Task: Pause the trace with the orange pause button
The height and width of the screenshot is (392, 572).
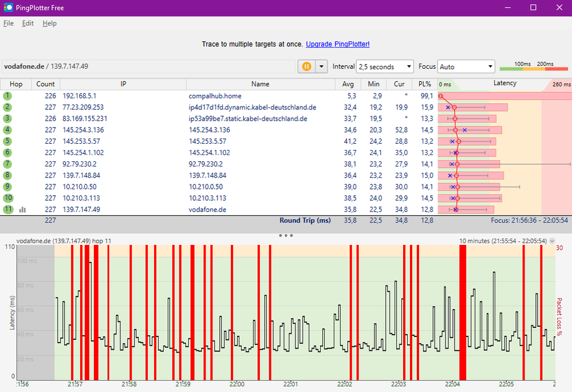Action: click(x=306, y=67)
